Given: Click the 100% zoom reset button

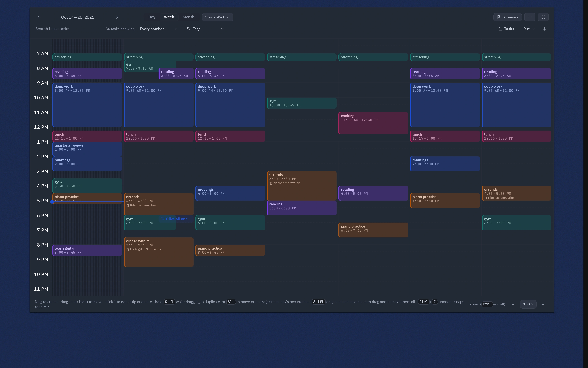Looking at the screenshot, I should [528, 304].
